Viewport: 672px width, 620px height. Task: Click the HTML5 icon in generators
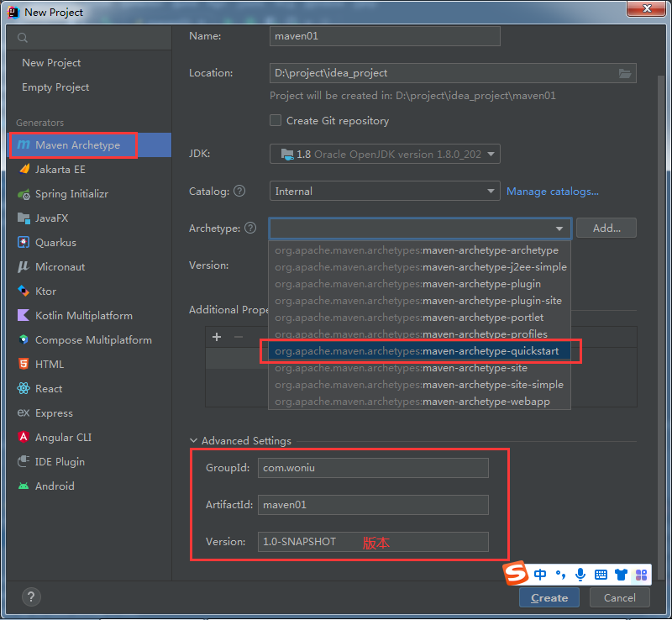(24, 365)
